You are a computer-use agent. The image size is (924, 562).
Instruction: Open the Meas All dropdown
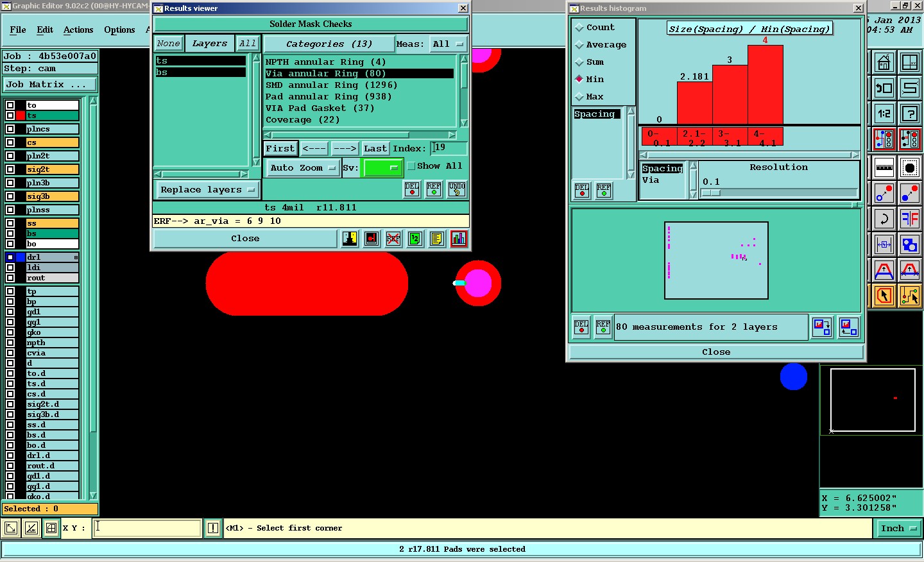click(x=447, y=44)
